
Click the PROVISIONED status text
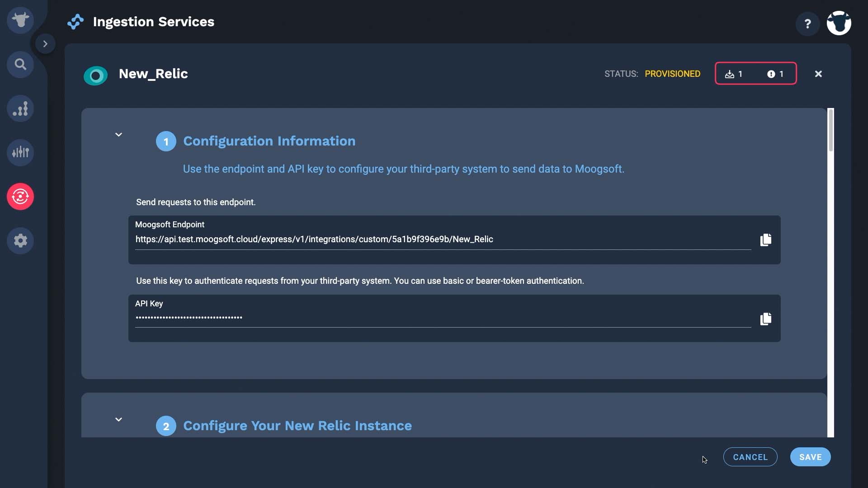coord(673,74)
